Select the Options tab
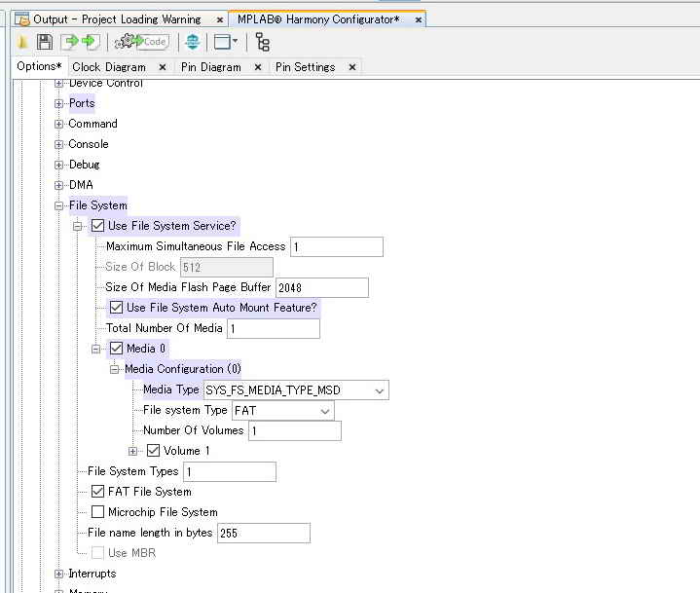This screenshot has width=700, height=593. tap(39, 66)
